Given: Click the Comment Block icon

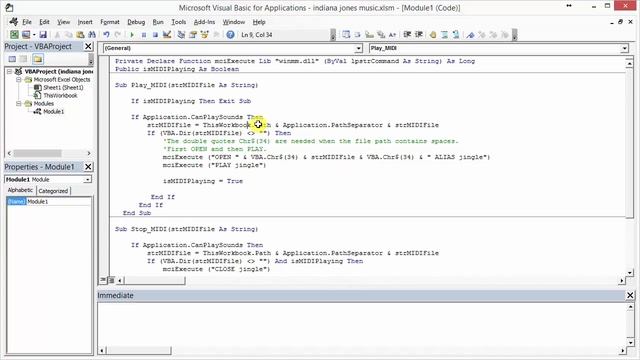Looking at the screenshot, I should (444, 35).
